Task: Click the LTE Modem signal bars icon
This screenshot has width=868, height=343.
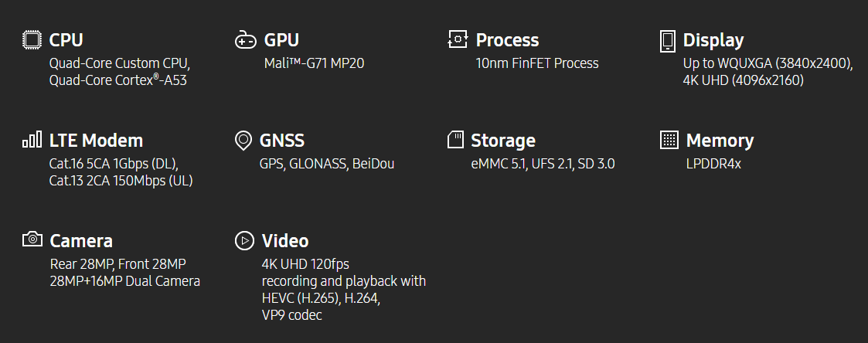Action: pyautogui.click(x=32, y=140)
